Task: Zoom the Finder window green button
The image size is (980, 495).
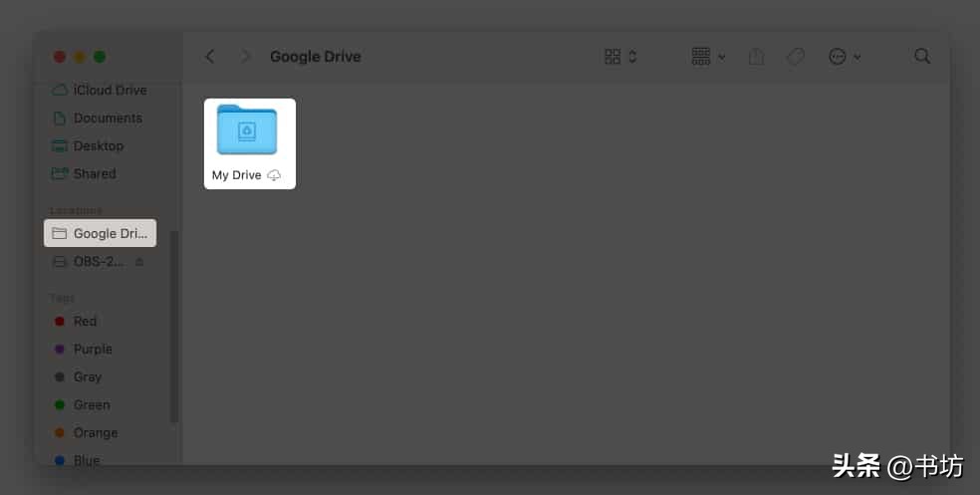Action: [x=100, y=57]
